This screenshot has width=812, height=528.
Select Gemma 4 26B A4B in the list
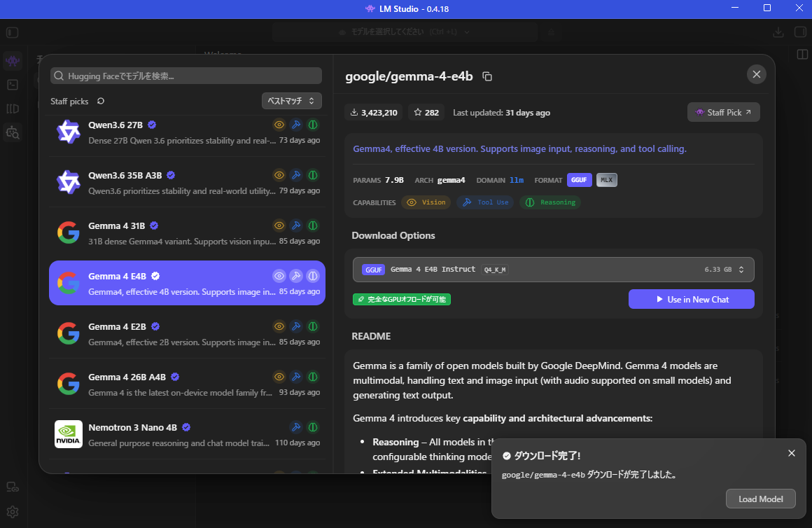[x=187, y=384]
